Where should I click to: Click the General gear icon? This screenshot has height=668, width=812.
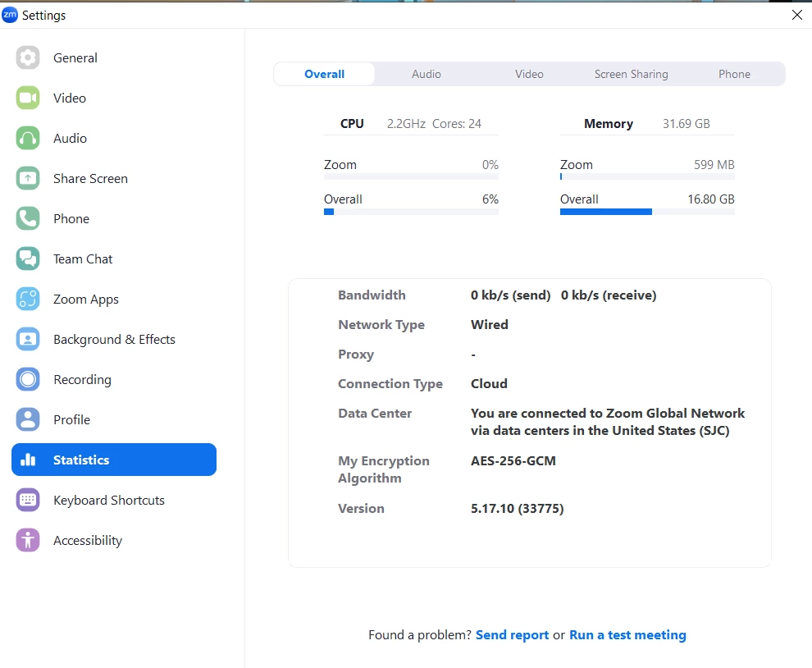coord(28,57)
